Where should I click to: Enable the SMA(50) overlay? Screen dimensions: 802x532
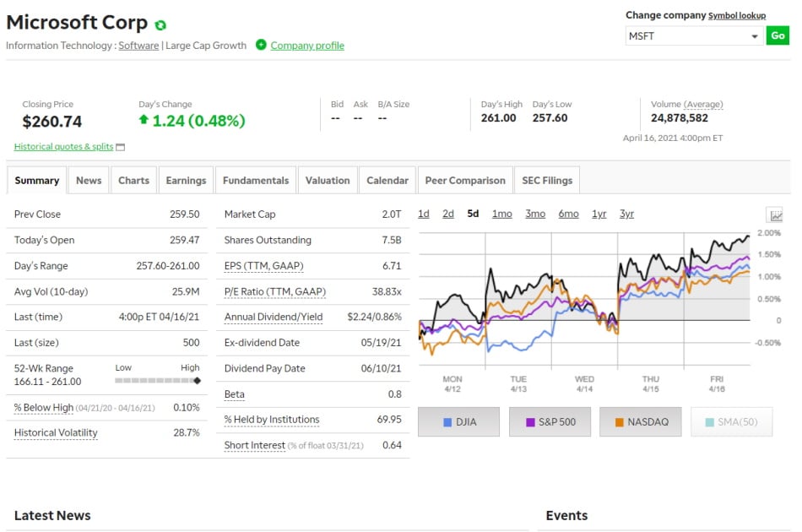pyautogui.click(x=732, y=422)
